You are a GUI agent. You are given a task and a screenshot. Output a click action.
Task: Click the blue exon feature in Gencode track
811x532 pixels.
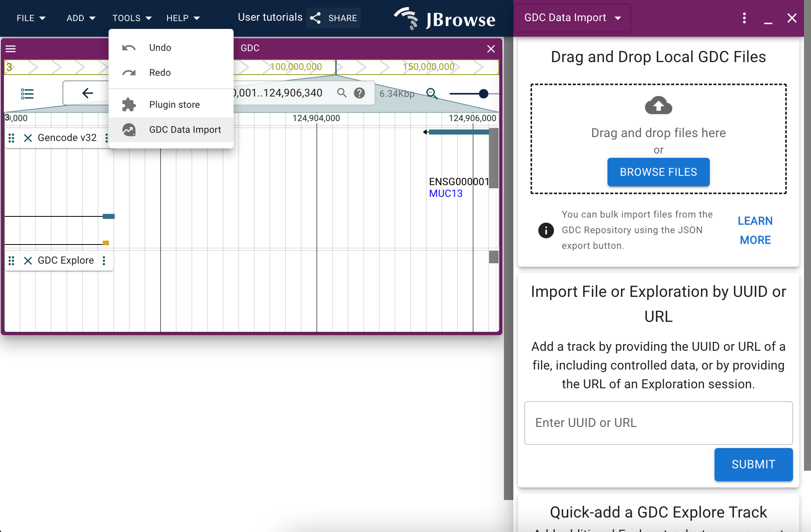pyautogui.click(x=109, y=216)
